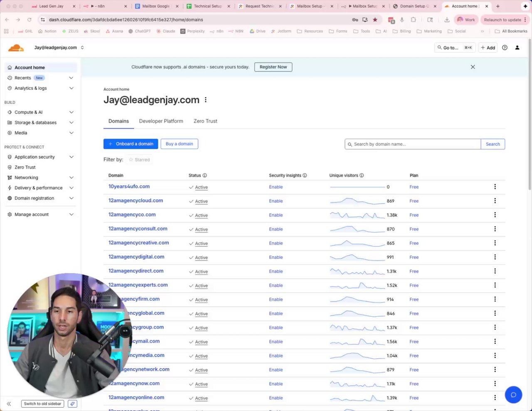Viewport: 532px width, 411px height.
Task: Bookmark page with star icon in address bar
Action: click(375, 20)
